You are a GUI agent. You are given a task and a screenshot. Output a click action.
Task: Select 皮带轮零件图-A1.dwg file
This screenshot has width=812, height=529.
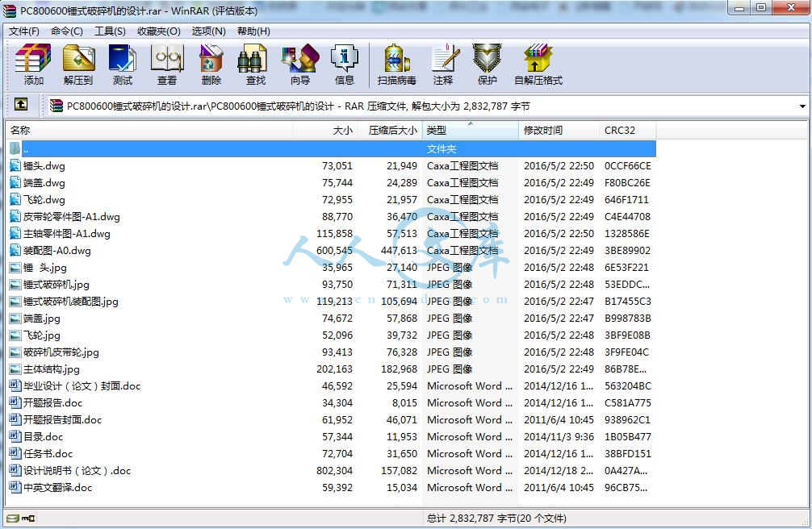pyautogui.click(x=332, y=216)
